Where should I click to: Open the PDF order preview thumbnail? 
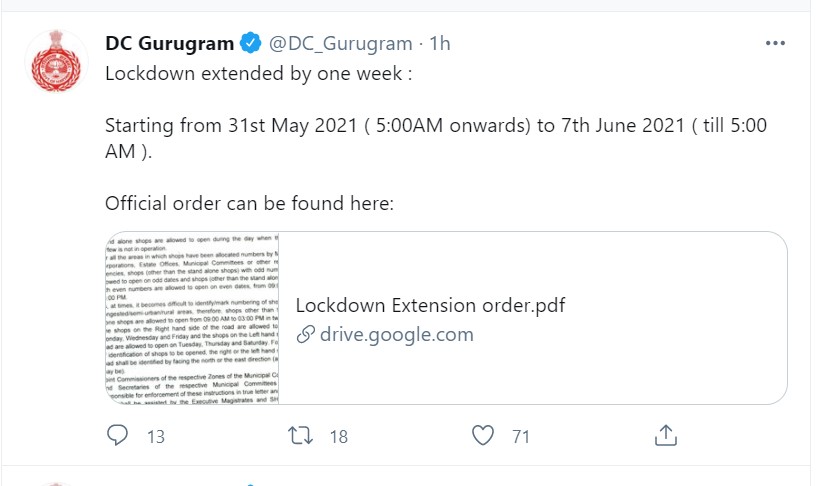(x=194, y=318)
